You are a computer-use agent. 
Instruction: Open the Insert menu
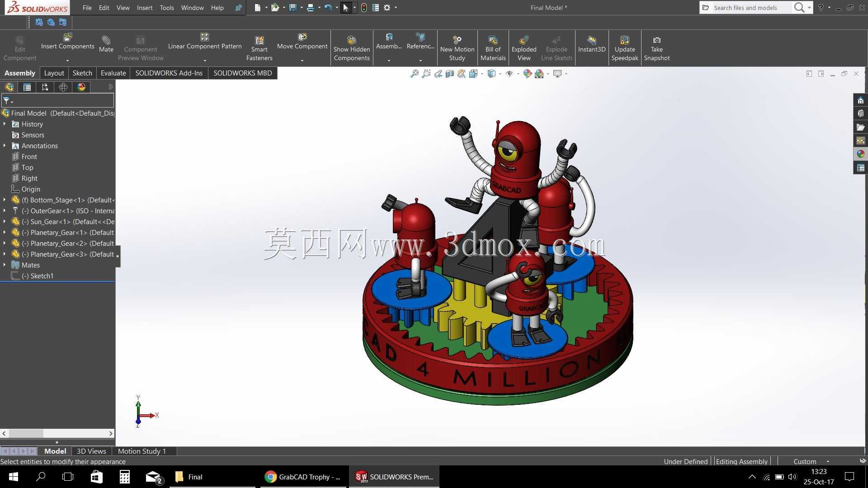pos(145,8)
